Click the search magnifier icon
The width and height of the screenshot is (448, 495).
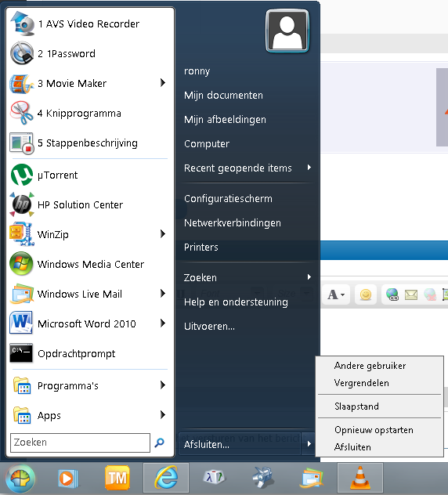160,443
